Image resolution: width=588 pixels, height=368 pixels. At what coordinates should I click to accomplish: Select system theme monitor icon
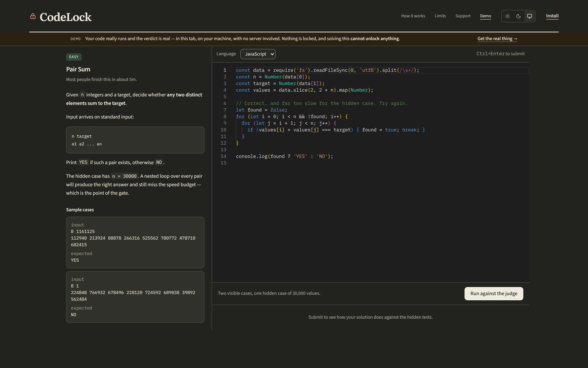pos(530,16)
